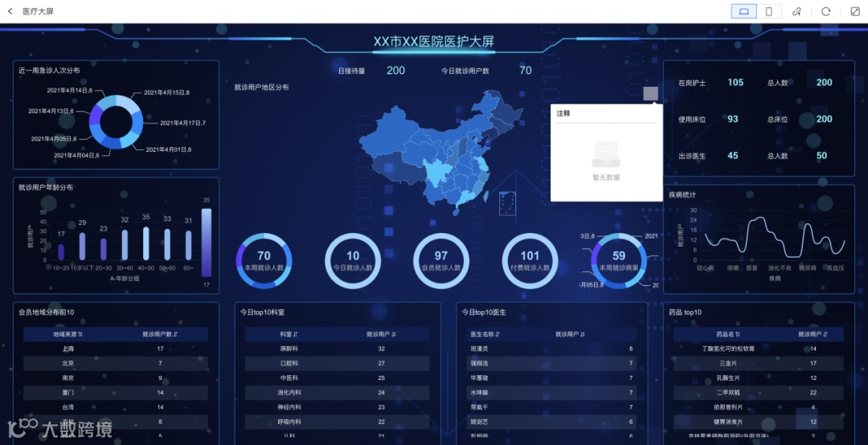Screen dimensions: 868x445
Task: Click the 10~20 age bar labeled 17
Action: [61, 252]
